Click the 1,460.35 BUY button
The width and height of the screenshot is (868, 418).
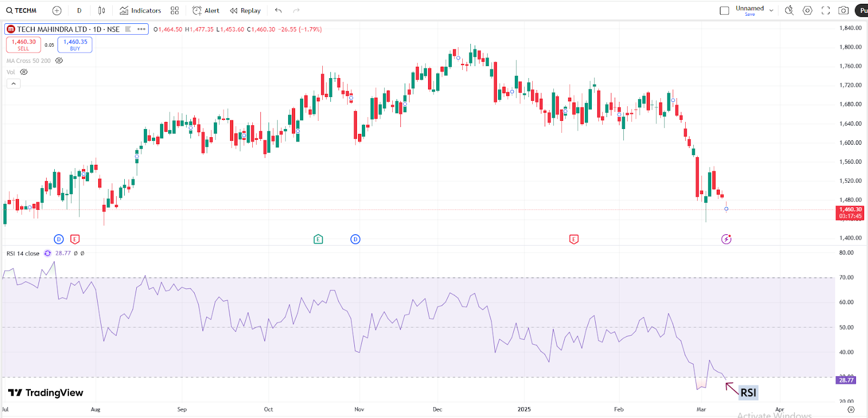coord(75,44)
